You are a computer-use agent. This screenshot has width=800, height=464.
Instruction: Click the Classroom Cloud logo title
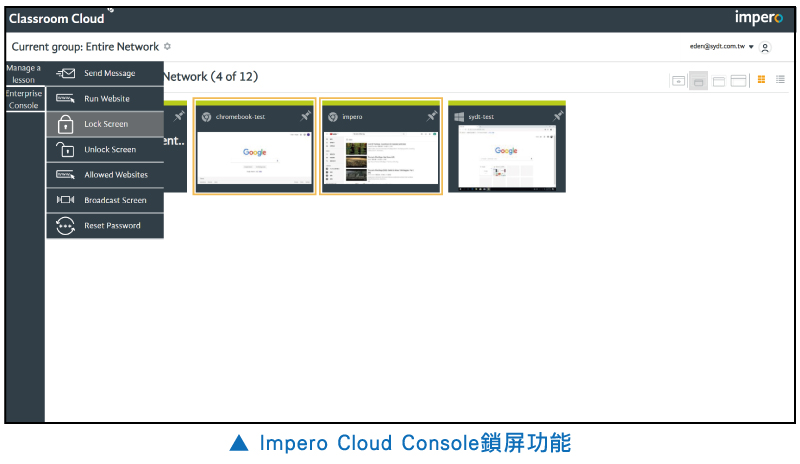click(x=56, y=18)
